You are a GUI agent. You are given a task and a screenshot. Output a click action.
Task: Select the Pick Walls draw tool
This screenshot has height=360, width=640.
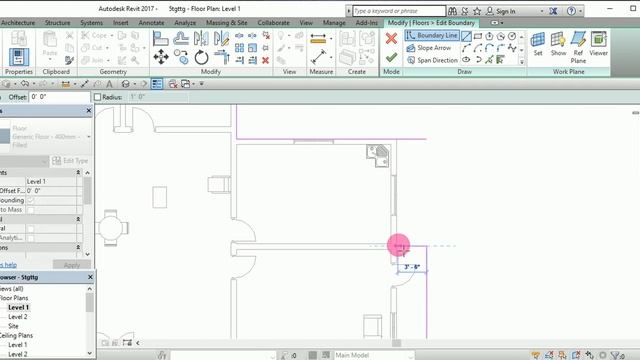click(500, 60)
